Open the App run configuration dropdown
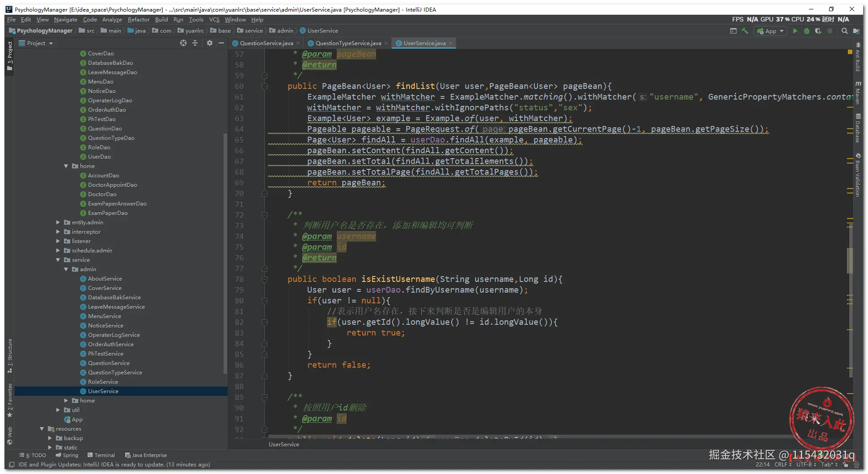The width and height of the screenshot is (868, 474). point(770,31)
